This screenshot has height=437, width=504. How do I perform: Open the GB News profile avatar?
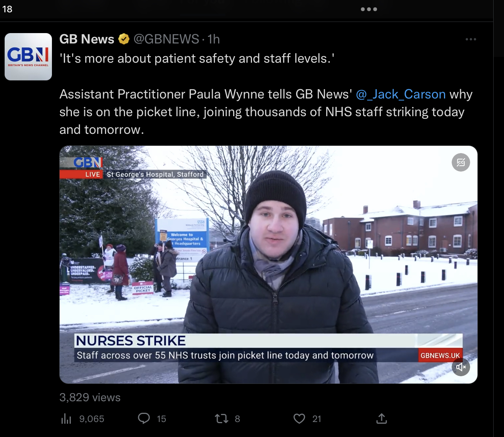pyautogui.click(x=28, y=57)
